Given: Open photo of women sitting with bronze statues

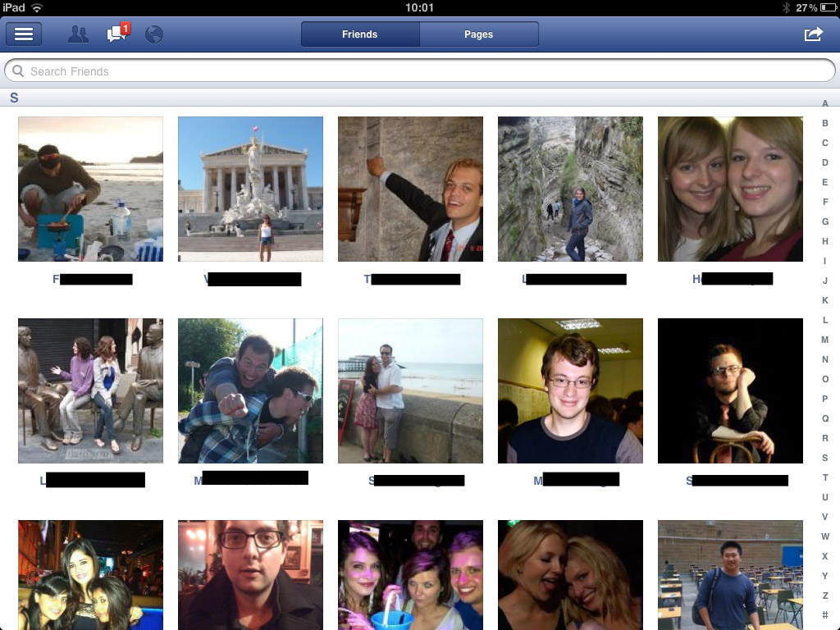Looking at the screenshot, I should tap(90, 390).
